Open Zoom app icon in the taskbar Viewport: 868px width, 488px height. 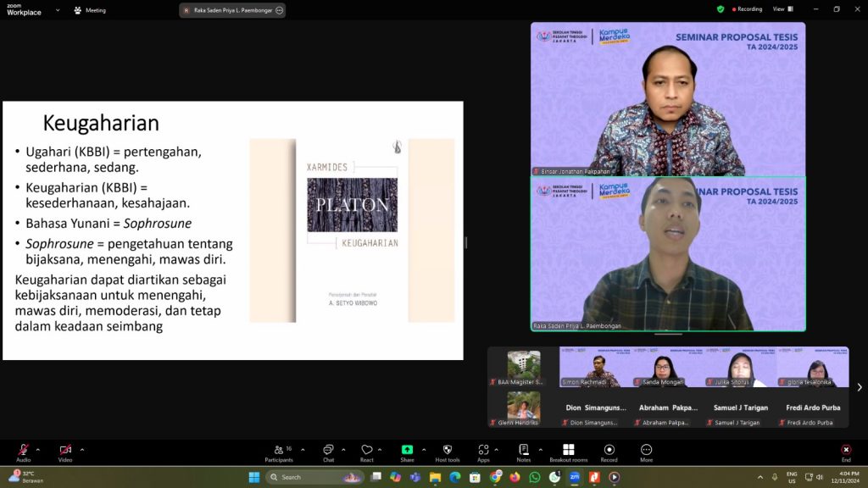pos(575,477)
